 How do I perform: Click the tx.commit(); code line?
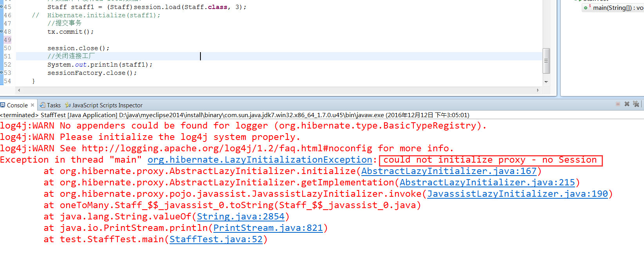coord(70,32)
